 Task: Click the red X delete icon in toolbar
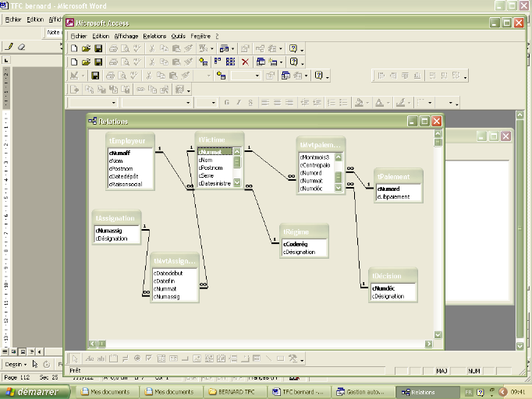point(245,62)
